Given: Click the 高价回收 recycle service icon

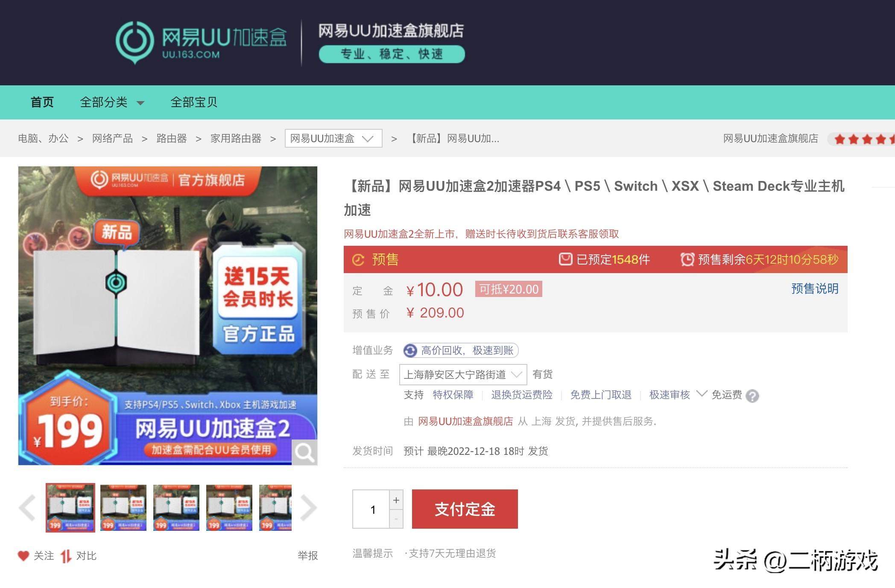Looking at the screenshot, I should point(410,351).
